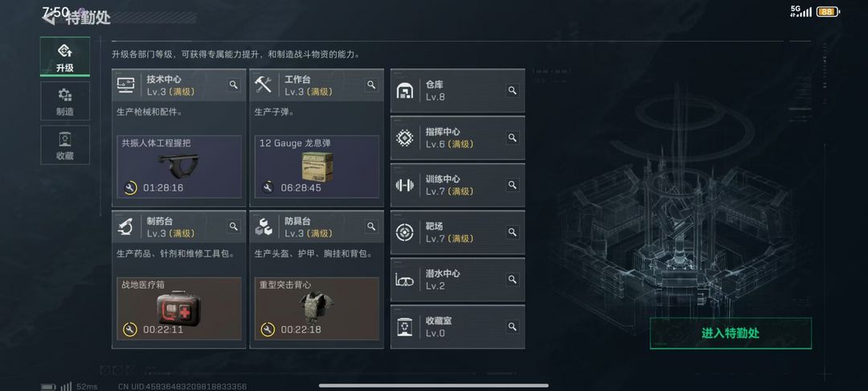Screen dimensions: 868x391
Task: Click the 仓库 Lv.8 department entry
Action: (x=458, y=91)
